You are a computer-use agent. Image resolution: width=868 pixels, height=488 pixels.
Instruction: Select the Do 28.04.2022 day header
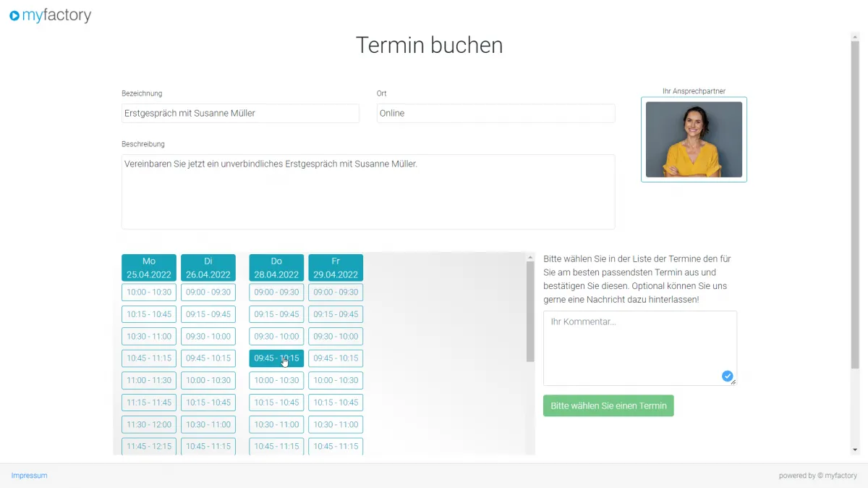pyautogui.click(x=276, y=268)
